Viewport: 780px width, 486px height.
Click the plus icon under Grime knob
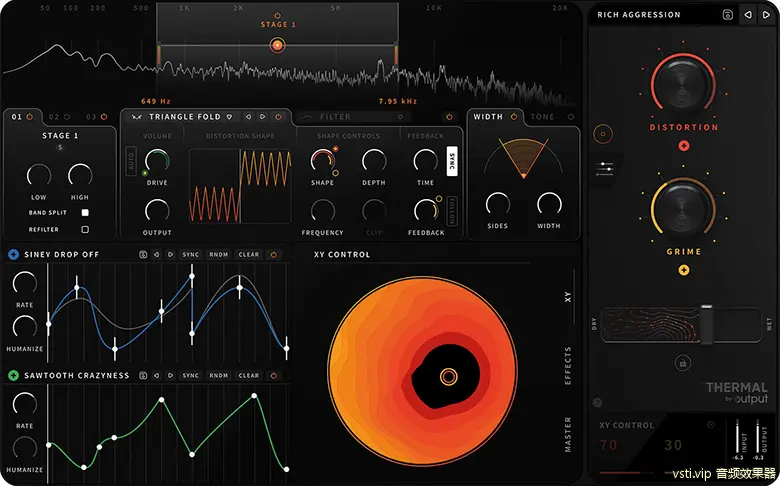coord(684,270)
